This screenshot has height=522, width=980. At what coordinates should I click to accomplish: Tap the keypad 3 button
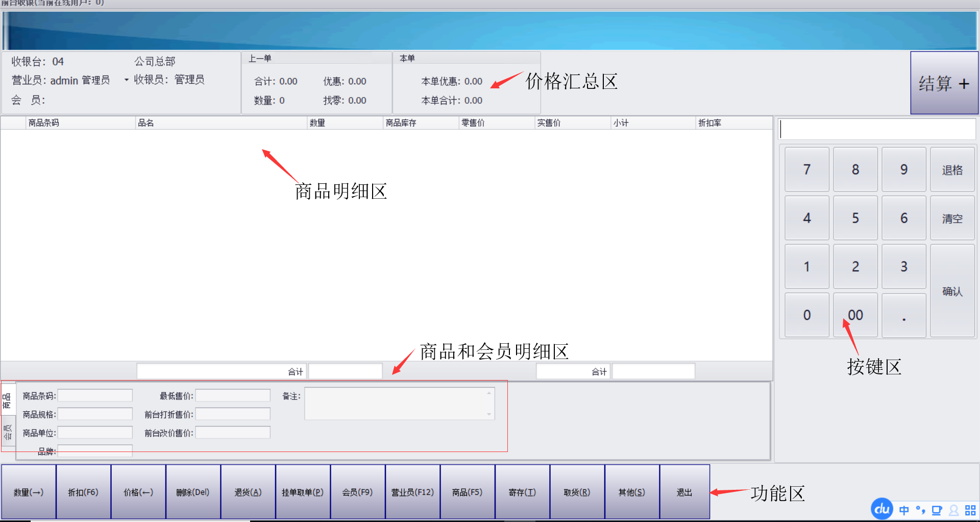[x=904, y=267]
